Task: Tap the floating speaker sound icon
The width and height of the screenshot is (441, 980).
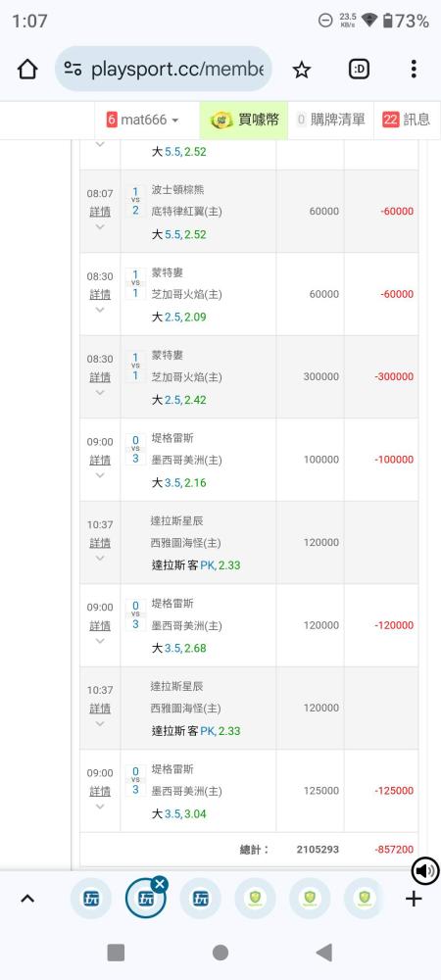Action: (x=425, y=870)
